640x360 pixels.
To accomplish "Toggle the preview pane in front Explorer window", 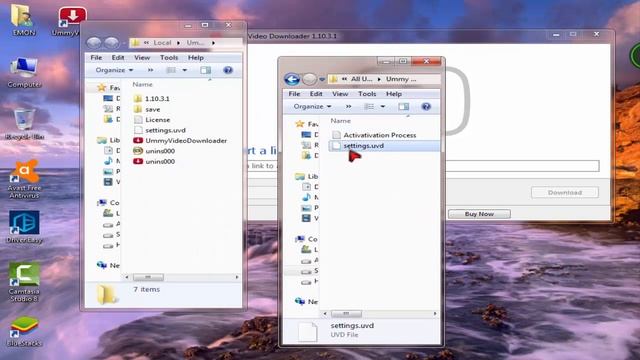I will coord(403,107).
